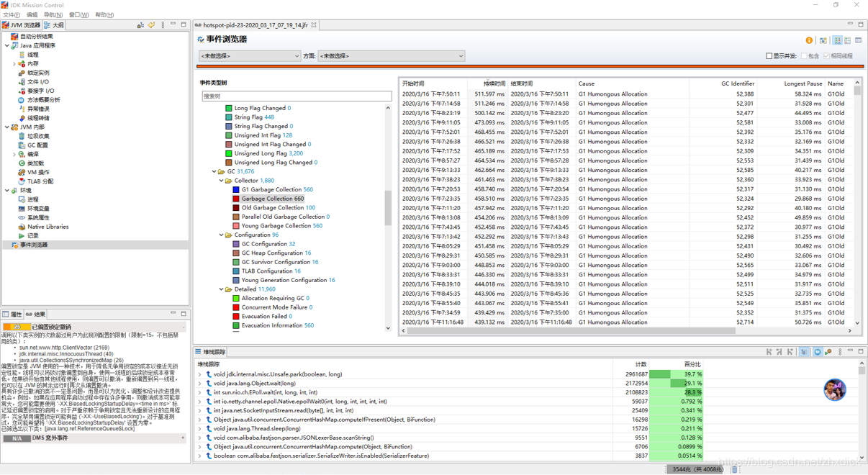Toggle the 包含 checkbox
This screenshot has width=868, height=475.
(805, 56)
